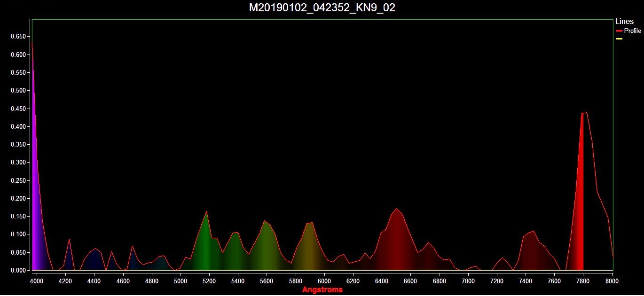Viewport: 644px width, 296px height.
Task: Click the 0.350 y-axis tick label
Action: coord(18,145)
